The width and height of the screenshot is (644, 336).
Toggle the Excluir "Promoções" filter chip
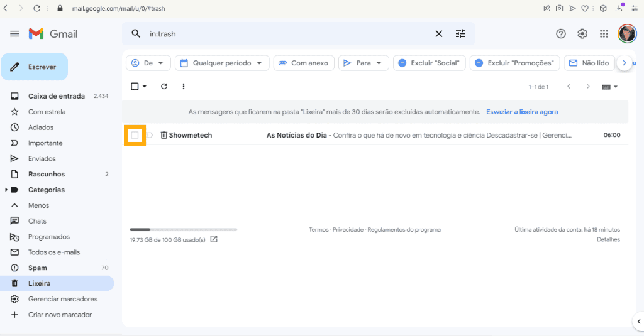pyautogui.click(x=514, y=63)
